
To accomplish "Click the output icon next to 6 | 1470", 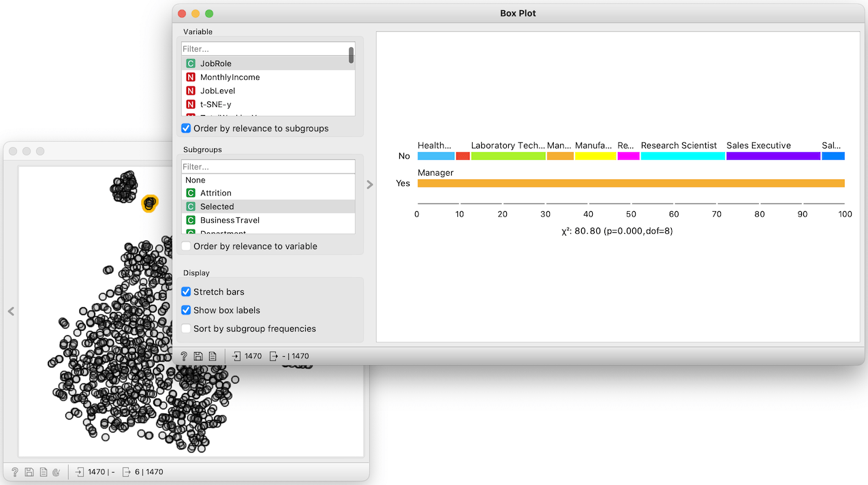I will (x=127, y=471).
